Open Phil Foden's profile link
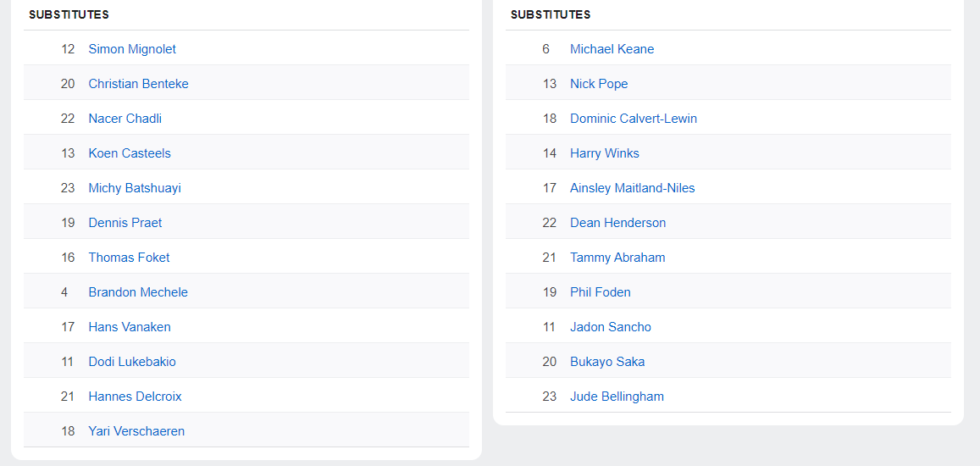This screenshot has width=980, height=466. tap(600, 292)
